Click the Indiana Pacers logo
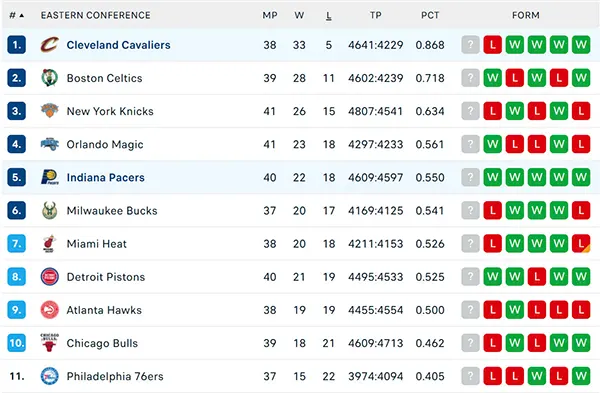This screenshot has width=600, height=393. coord(50,177)
